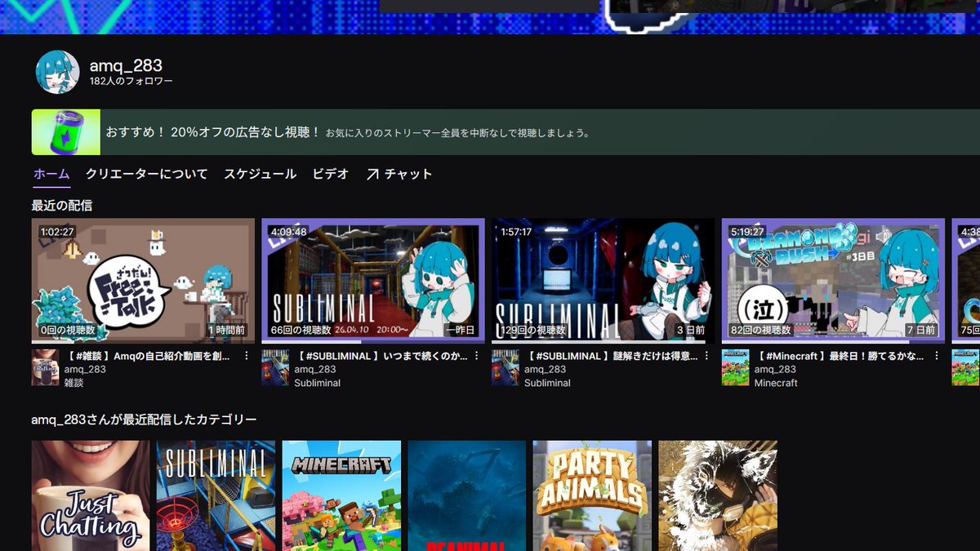The image size is (980, 551).
Task: Open the Minecraft category card
Action: (341, 495)
